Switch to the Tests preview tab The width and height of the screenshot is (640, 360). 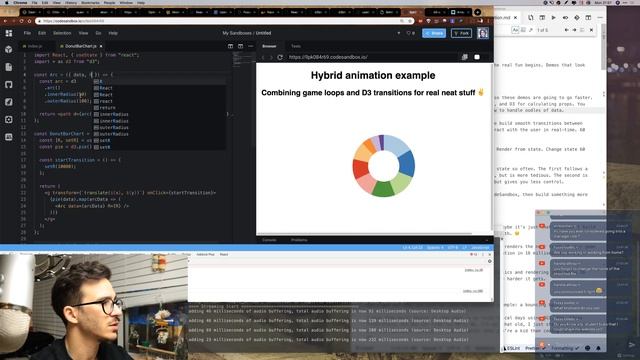296,46
